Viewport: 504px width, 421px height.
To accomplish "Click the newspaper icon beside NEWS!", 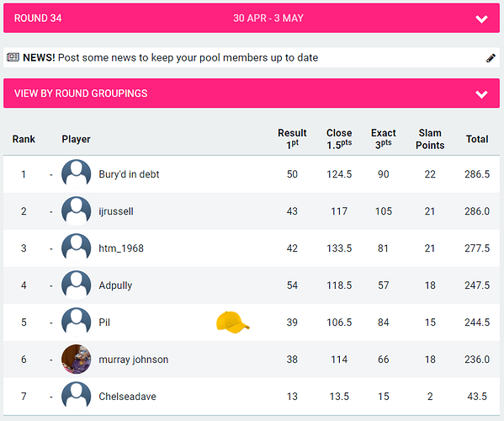I will [13, 57].
